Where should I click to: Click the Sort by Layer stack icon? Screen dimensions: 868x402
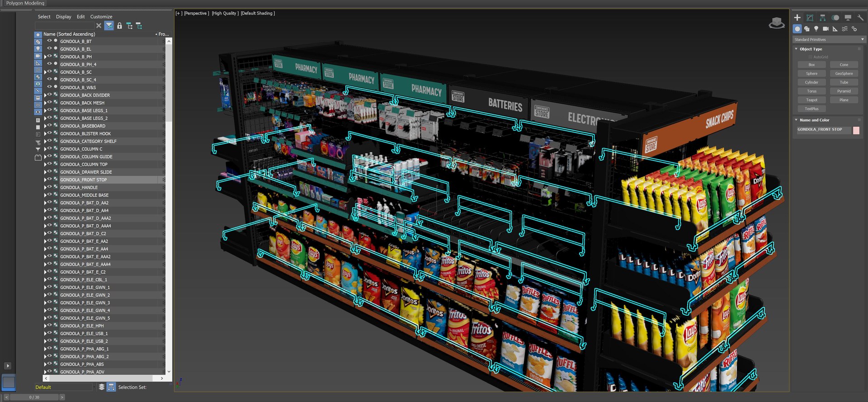point(102,387)
